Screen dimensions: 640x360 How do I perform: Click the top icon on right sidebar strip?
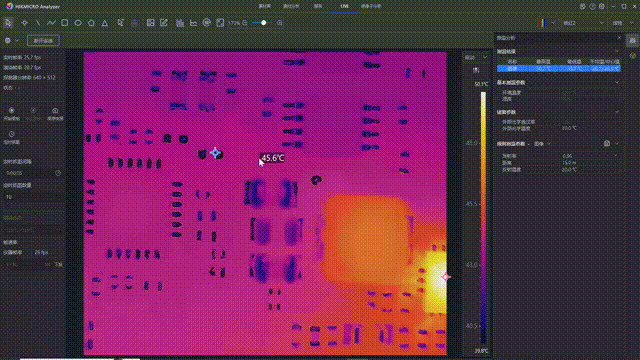[632, 41]
